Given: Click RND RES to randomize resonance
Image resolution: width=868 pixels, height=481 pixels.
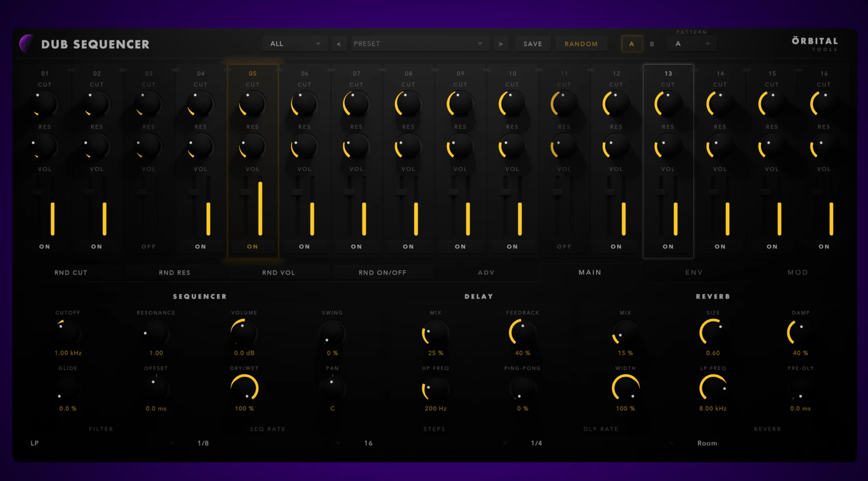Looking at the screenshot, I should point(175,273).
